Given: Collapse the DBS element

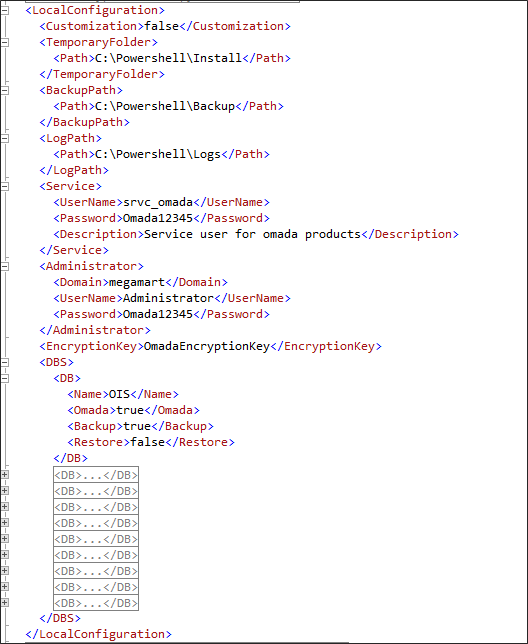Looking at the screenshot, I should [5, 363].
